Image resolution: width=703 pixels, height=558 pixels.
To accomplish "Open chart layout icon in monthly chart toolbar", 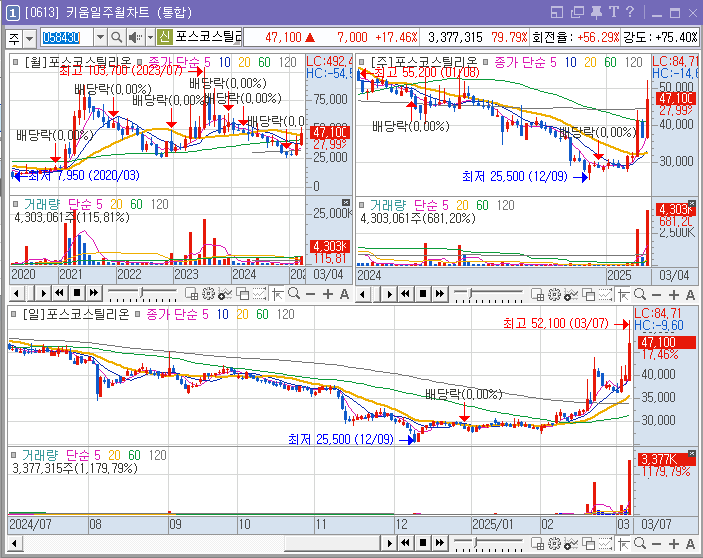I will 192,294.
